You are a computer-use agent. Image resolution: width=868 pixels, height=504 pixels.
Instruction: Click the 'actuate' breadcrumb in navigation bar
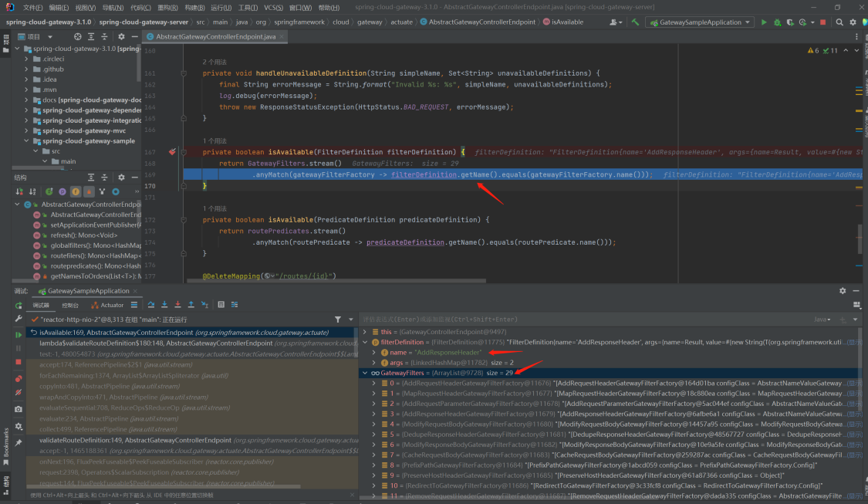tap(401, 22)
